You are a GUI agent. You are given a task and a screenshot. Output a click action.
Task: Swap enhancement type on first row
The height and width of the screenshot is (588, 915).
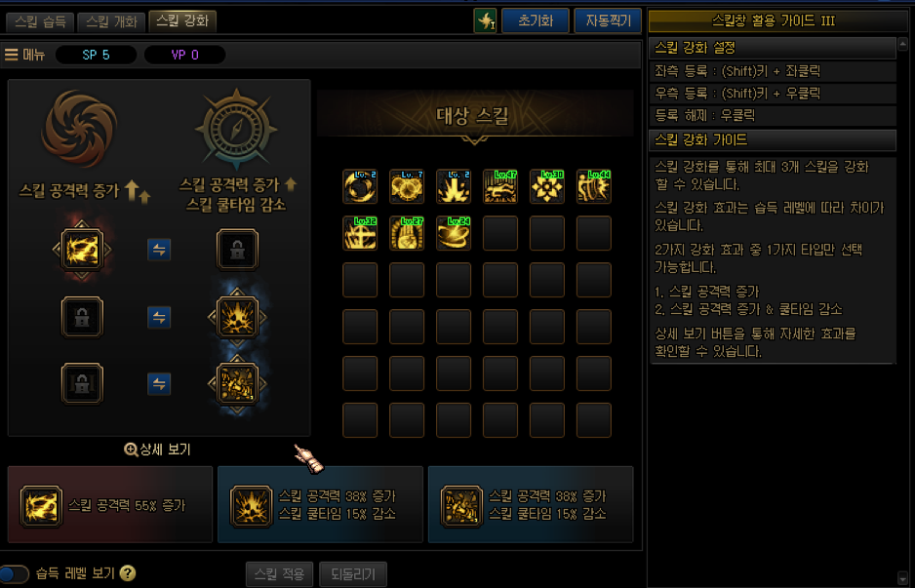tap(159, 250)
